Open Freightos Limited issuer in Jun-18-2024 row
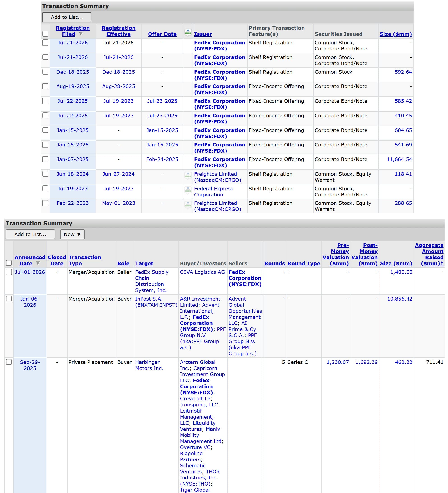This screenshot has height=493, width=448. (218, 177)
